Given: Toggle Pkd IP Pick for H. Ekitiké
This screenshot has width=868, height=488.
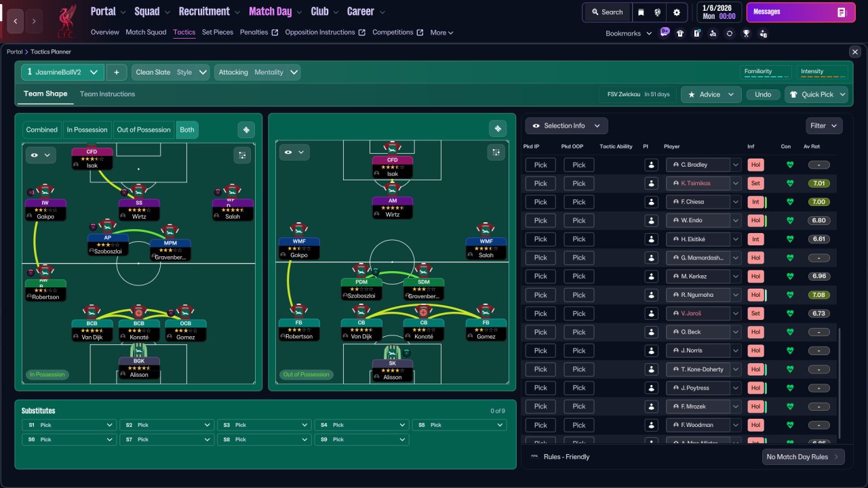Looking at the screenshot, I should tap(540, 239).
